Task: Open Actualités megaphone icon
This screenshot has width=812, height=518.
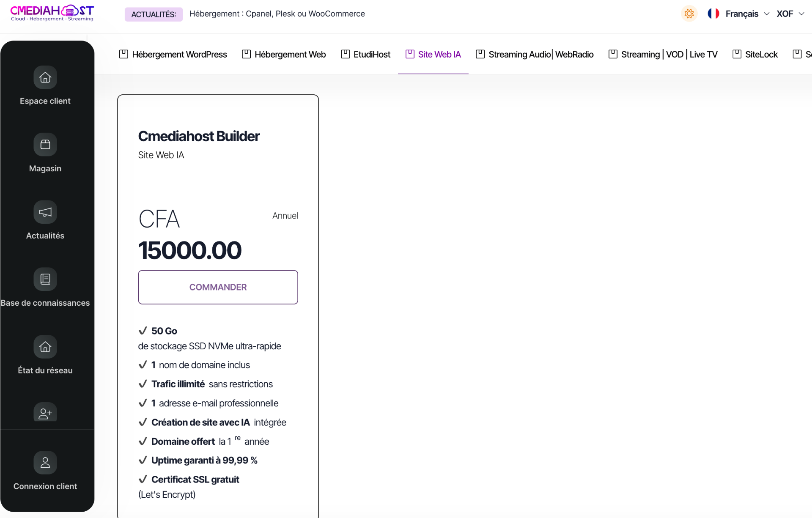Action: coord(45,212)
